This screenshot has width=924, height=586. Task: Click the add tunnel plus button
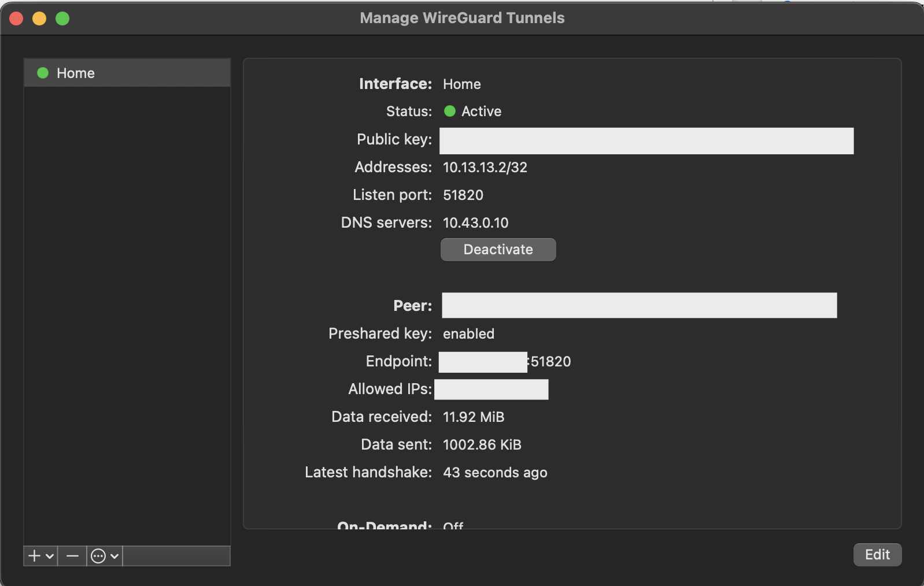pyautogui.click(x=35, y=556)
